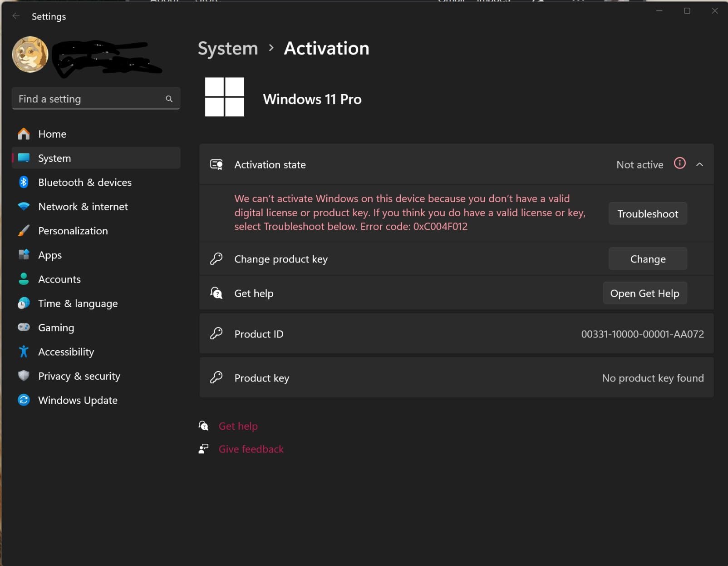The image size is (728, 566).
Task: Click the key icon beside Change product key
Action: (x=216, y=259)
